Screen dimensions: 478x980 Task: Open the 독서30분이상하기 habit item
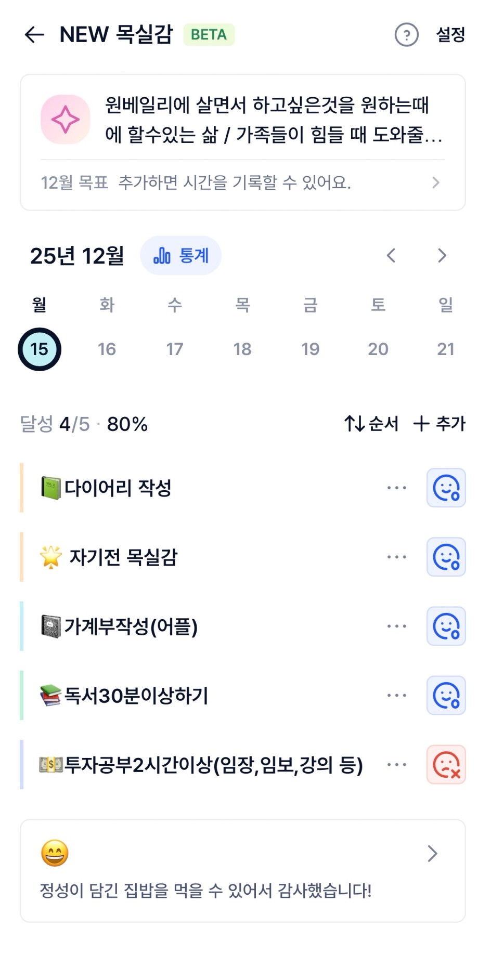pos(135,696)
